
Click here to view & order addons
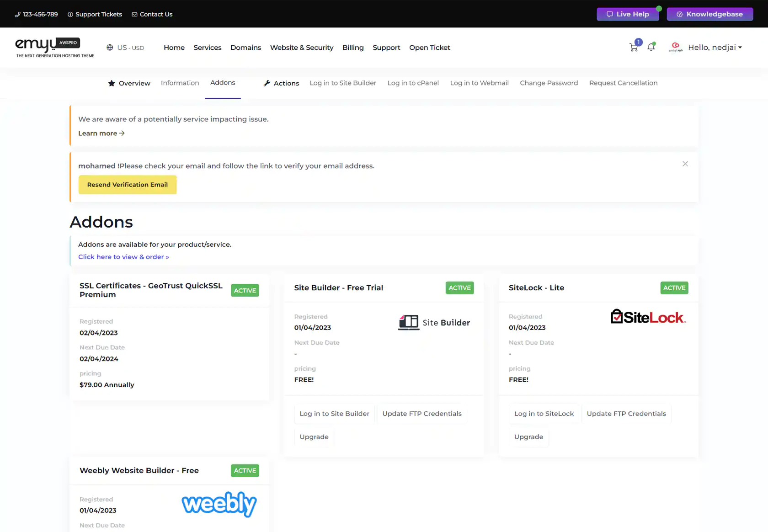point(123,257)
